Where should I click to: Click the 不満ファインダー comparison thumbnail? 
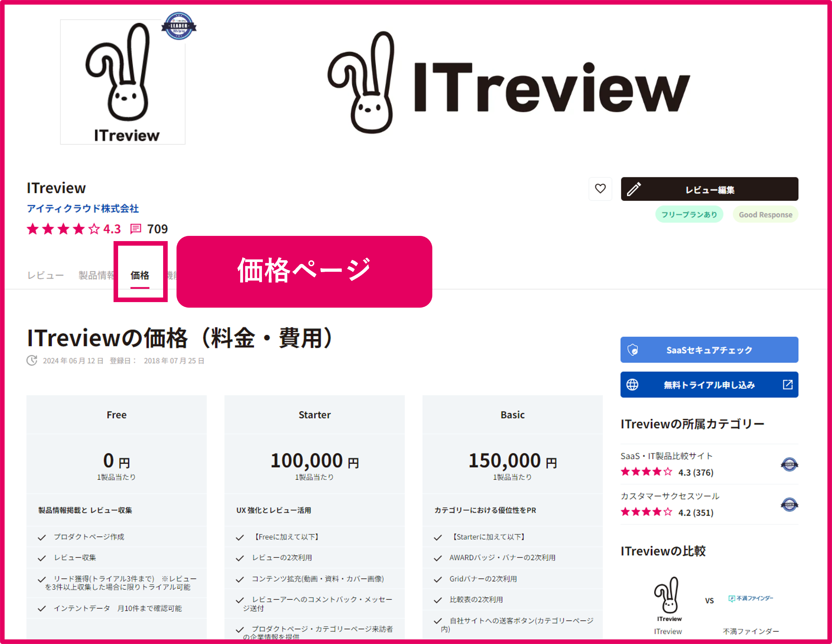pyautogui.click(x=750, y=598)
